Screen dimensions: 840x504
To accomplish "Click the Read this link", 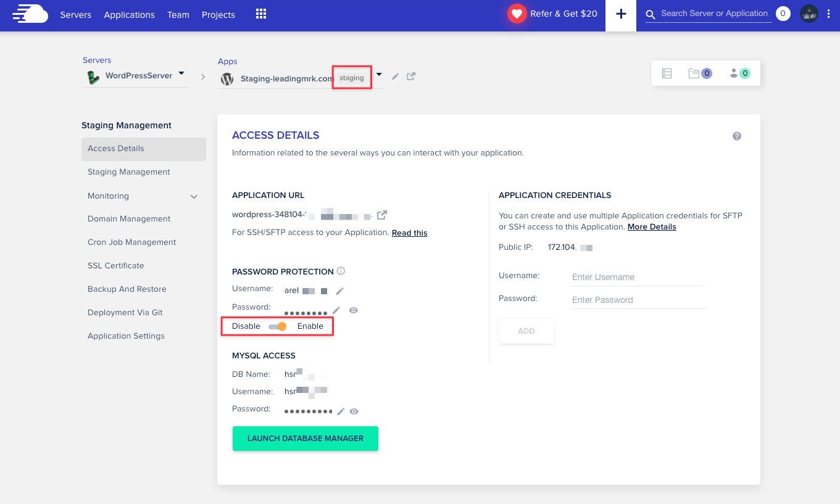I will click(410, 233).
